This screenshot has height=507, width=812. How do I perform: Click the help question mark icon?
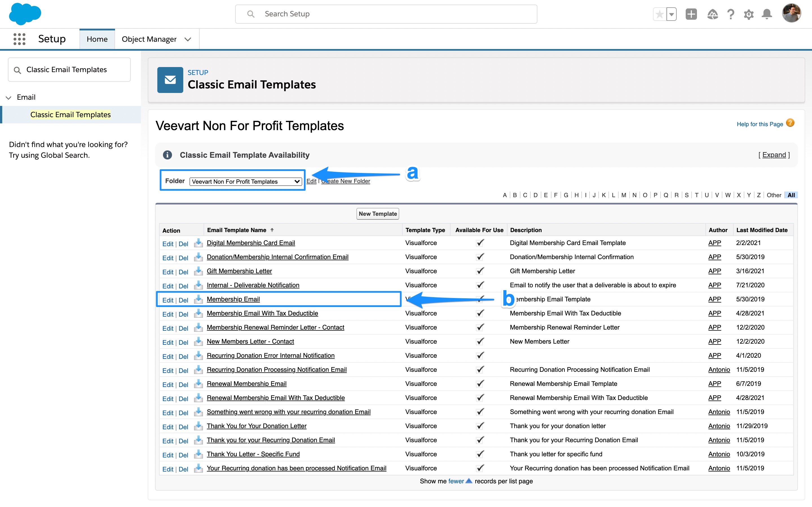[731, 14]
